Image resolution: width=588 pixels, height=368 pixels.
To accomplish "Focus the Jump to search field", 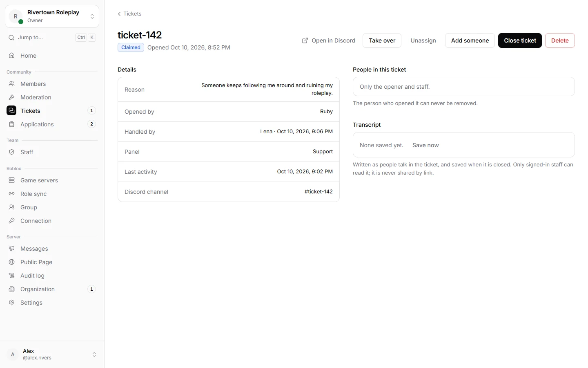I will click(52, 38).
